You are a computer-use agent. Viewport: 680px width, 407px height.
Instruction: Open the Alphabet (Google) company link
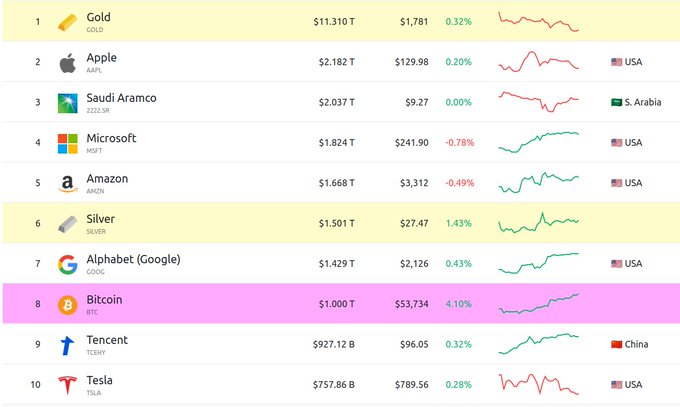point(134,259)
